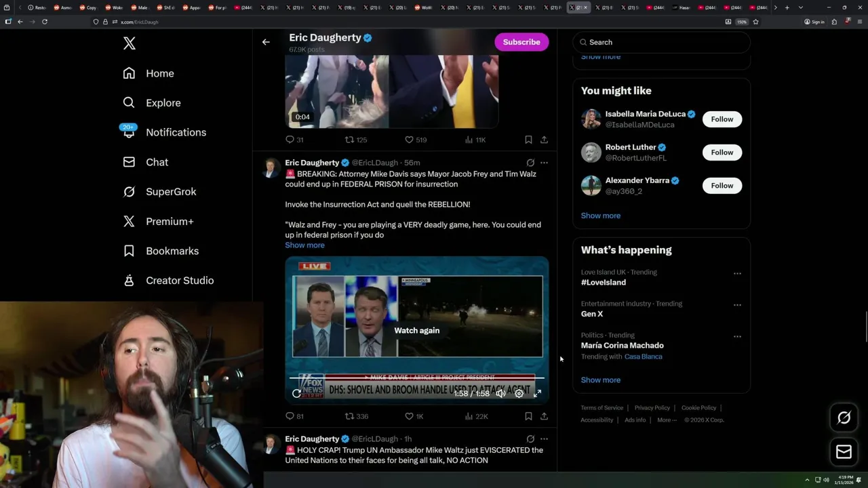Bookmark the BREAKING post
868x488 pixels.
528,416
